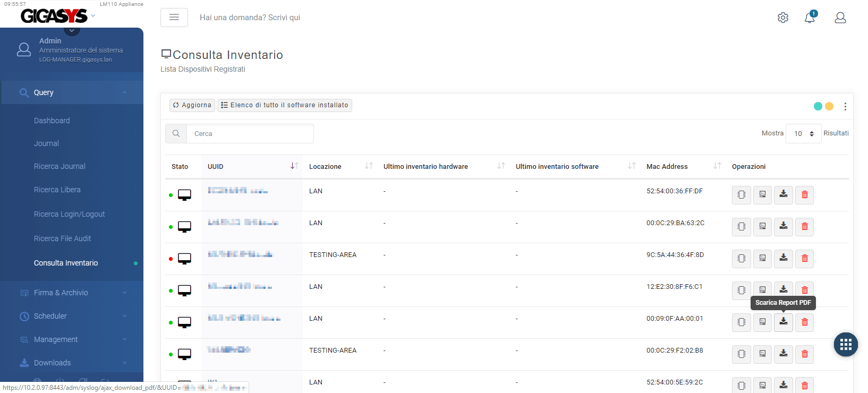Screen dimensions: 868x393
Task: Open the settings gear icon
Action: coord(782,18)
